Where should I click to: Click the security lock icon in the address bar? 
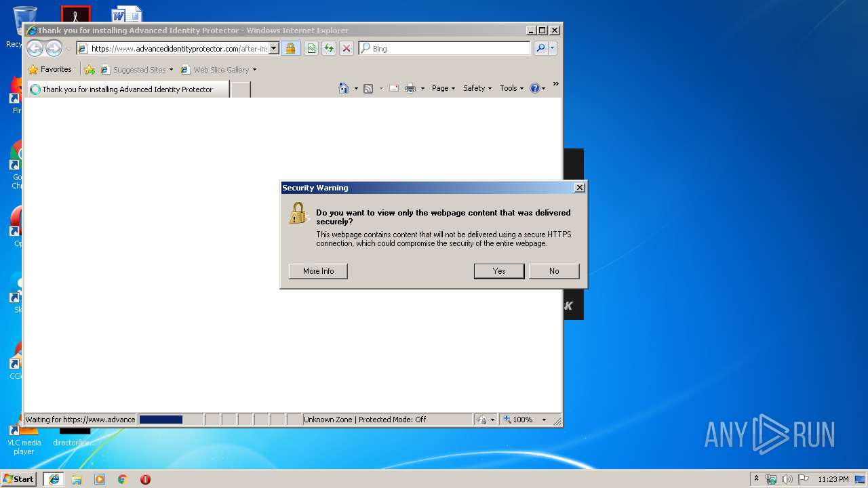[x=290, y=49]
